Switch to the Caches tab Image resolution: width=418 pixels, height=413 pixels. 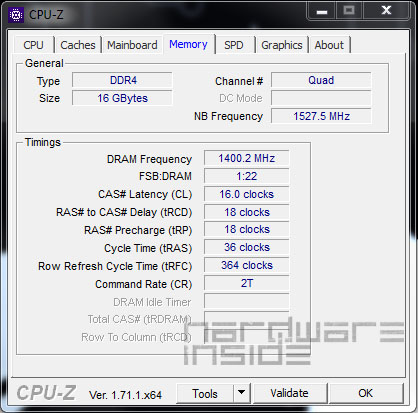coord(78,45)
